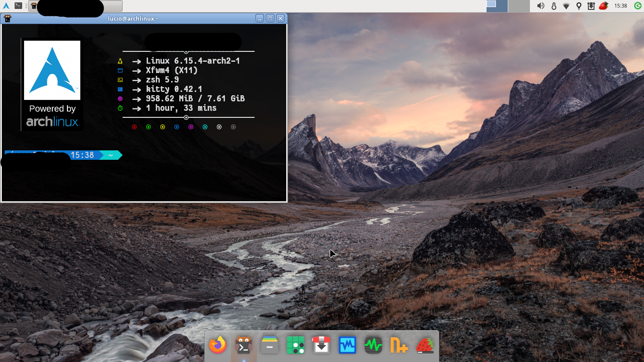This screenshot has height=362, width=644.
Task: Launch terminal from top panel launcher
Action: click(x=18, y=6)
